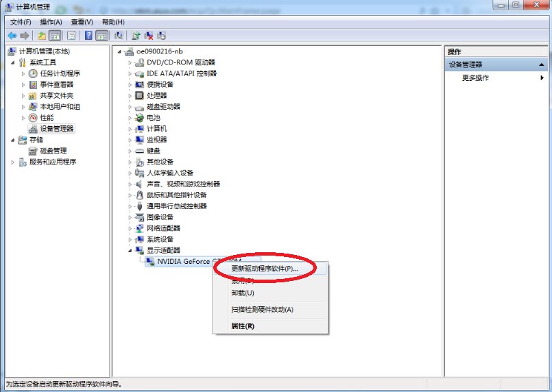Select the 磁盘驱动器 category
The image size is (552, 392).
tap(163, 107)
